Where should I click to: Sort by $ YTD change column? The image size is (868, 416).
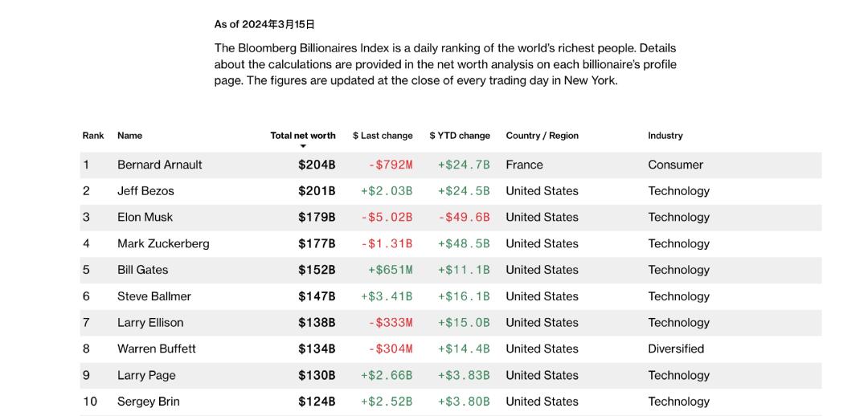460,136
